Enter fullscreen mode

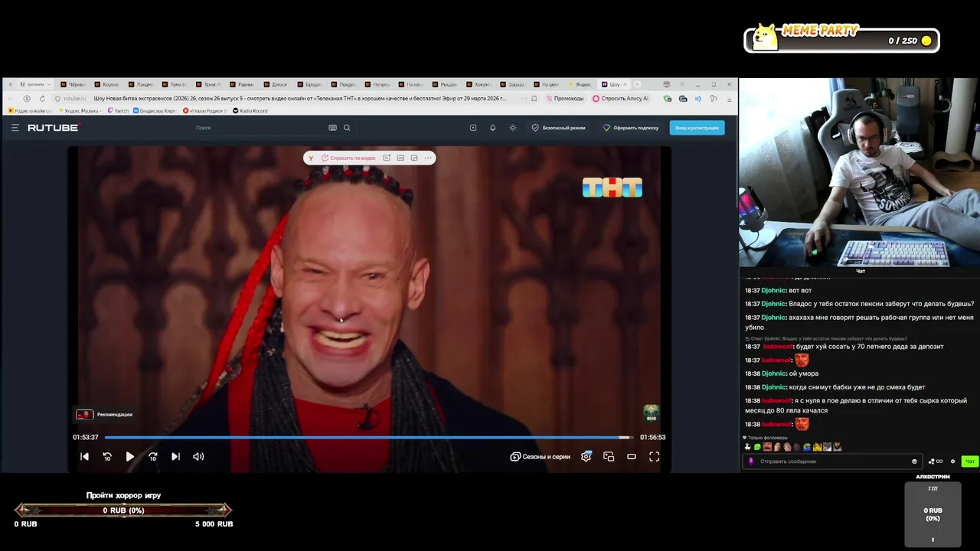pos(655,456)
